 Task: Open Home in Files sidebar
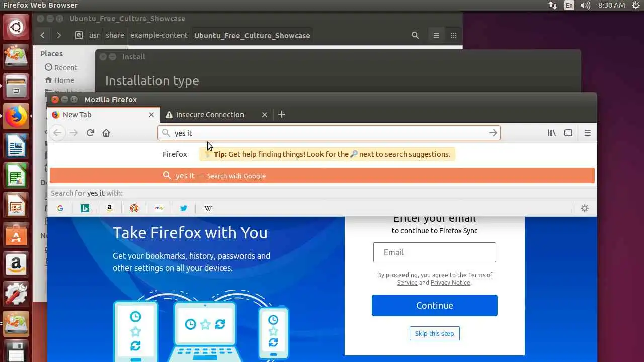[x=59, y=80]
